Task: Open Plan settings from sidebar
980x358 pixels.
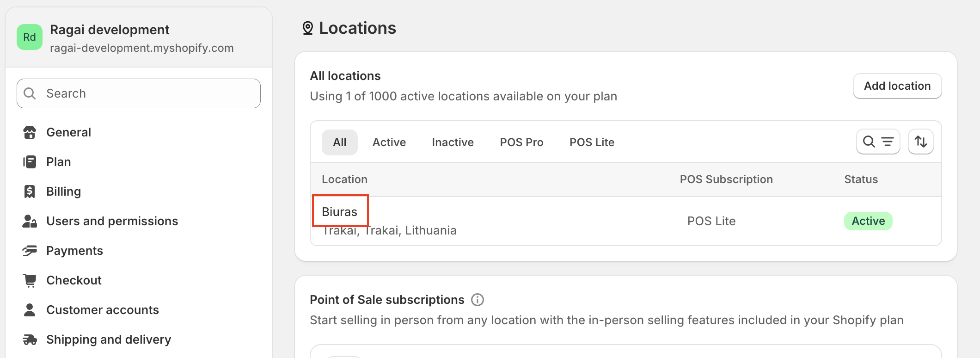Action: pyautogui.click(x=58, y=162)
